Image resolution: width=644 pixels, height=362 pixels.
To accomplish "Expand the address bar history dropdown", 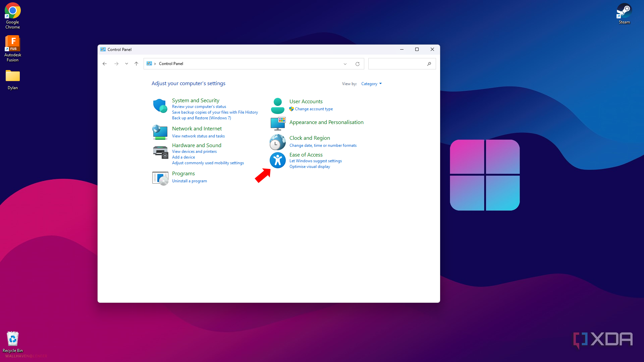I will point(345,64).
